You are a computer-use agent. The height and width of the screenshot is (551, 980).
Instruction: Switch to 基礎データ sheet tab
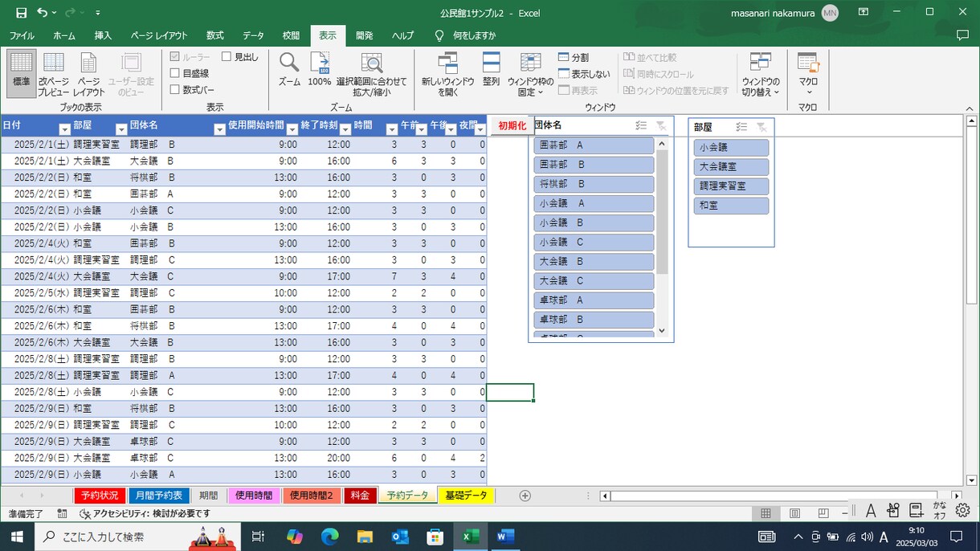coord(466,496)
